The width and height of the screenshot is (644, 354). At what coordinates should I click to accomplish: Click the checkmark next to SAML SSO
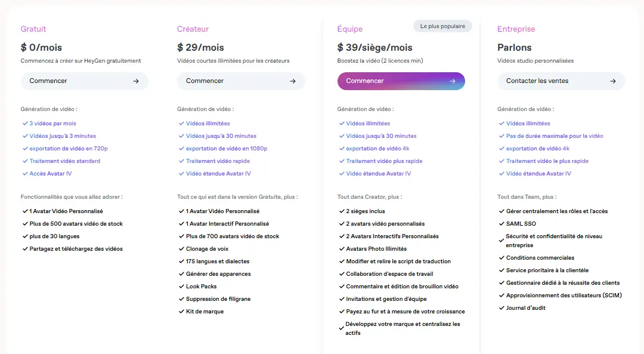501,224
